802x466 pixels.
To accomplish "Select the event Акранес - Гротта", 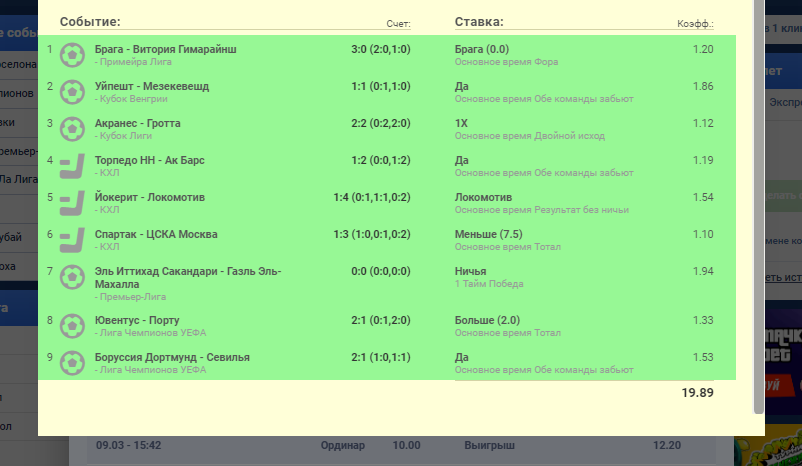I will [138, 123].
